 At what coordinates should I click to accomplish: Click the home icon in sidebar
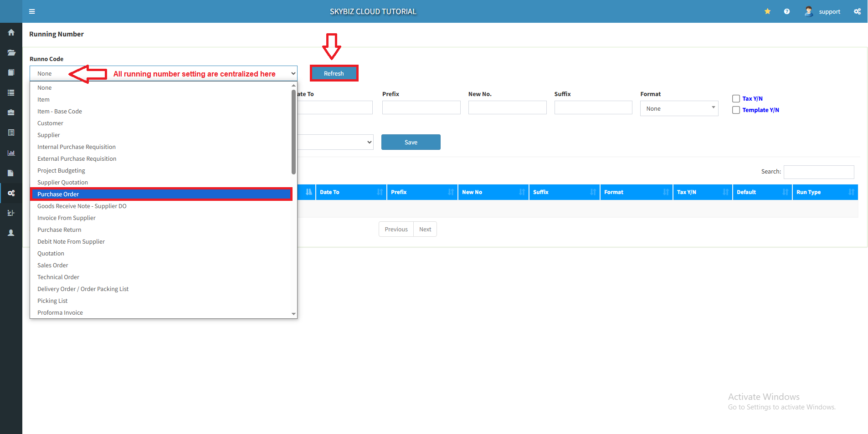11,32
